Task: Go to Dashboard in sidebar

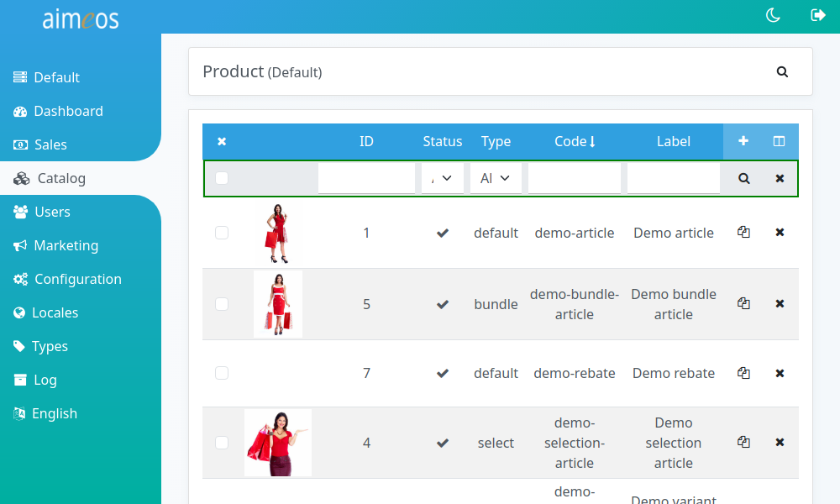Action: pyautogui.click(x=58, y=111)
